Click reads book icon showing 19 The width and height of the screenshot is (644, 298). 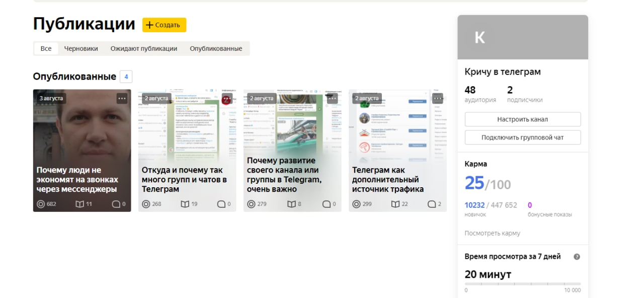185,204
